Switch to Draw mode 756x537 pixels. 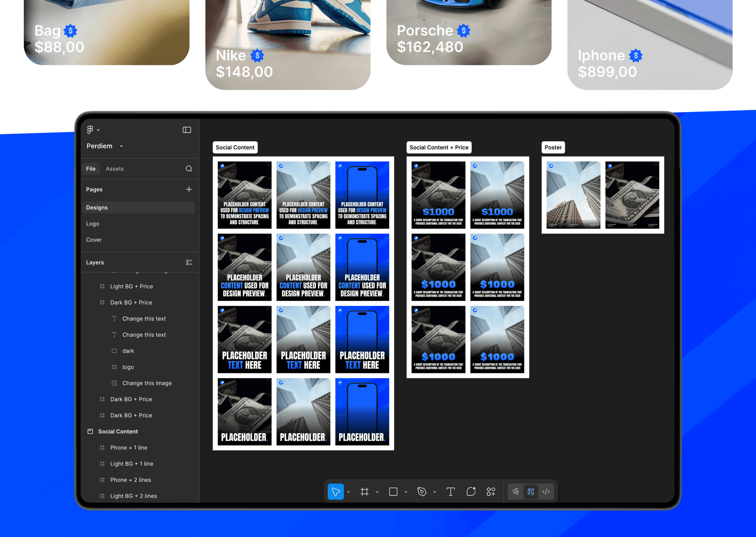coord(515,492)
